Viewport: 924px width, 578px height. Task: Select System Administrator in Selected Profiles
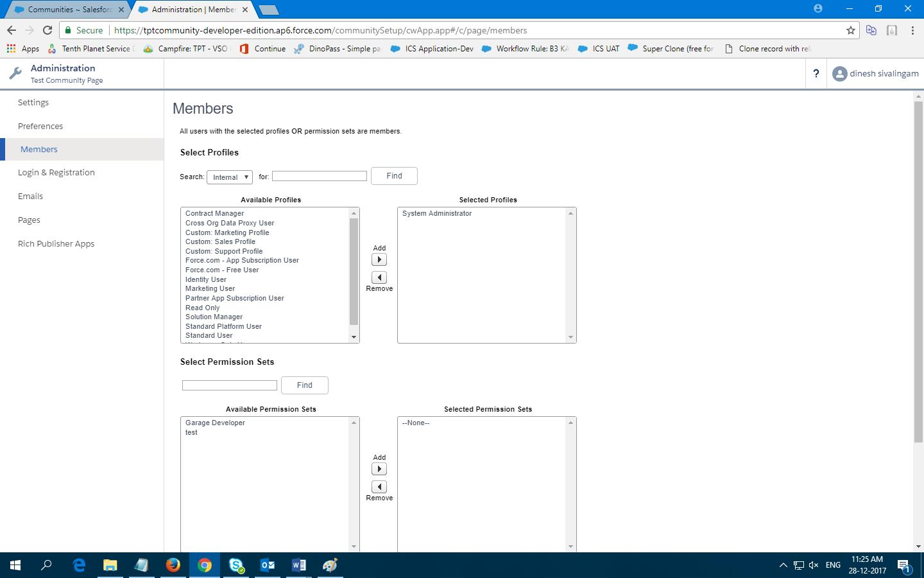pos(437,213)
